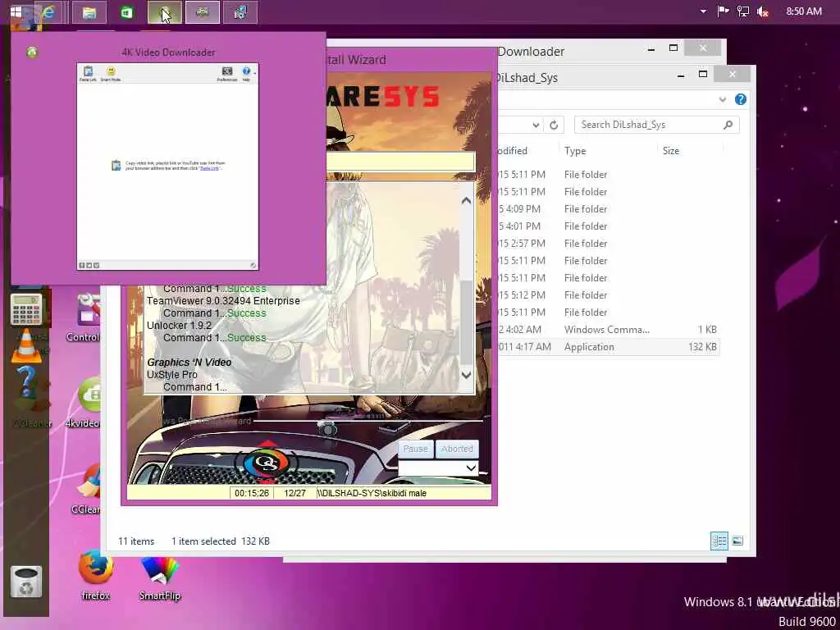Viewport: 840px width, 630px height.
Task: Click the 1 KB size cell
Action: tap(707, 330)
